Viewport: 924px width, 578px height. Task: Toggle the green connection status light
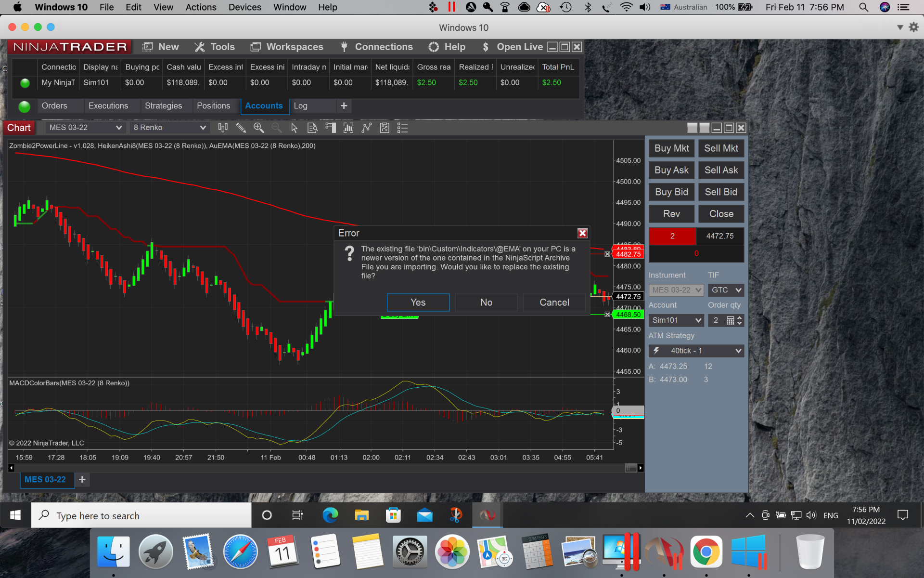[x=25, y=106]
